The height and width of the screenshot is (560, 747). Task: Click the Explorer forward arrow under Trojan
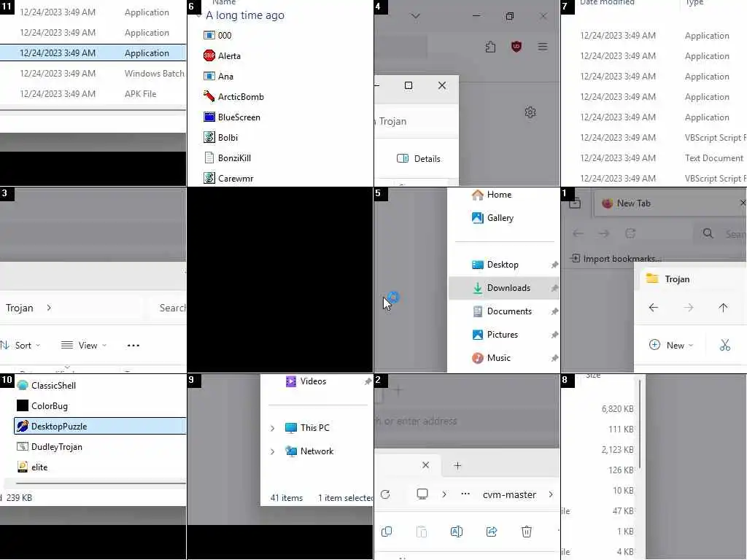(689, 308)
